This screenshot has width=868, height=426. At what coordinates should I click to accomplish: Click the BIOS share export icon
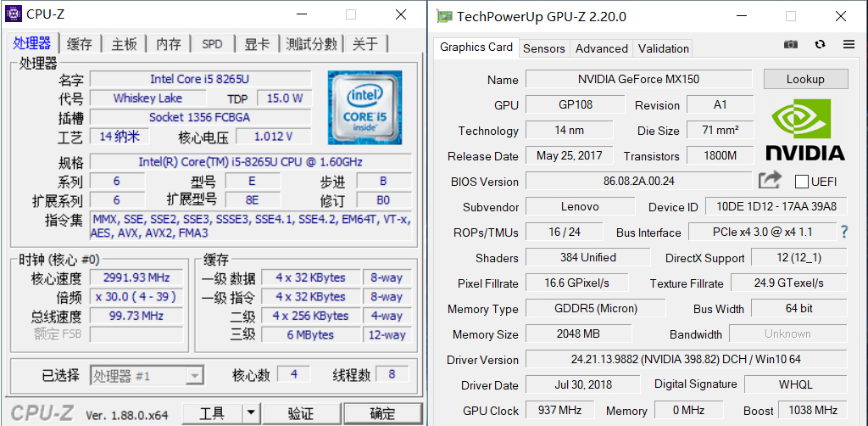click(770, 180)
